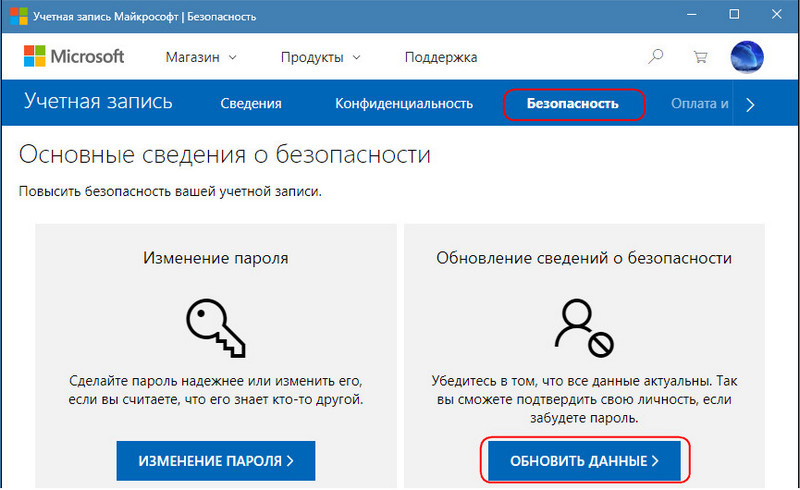Image resolution: width=800 pixels, height=490 pixels.
Task: Click the Изменение пароля card title
Action: [x=216, y=258]
